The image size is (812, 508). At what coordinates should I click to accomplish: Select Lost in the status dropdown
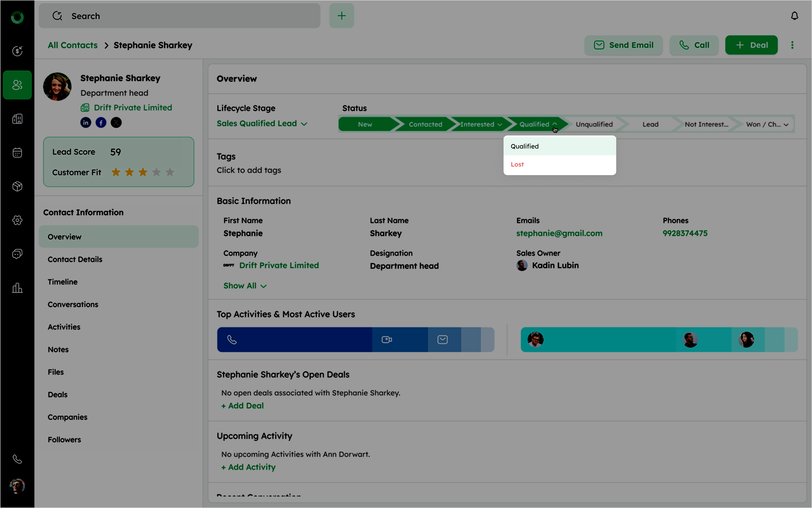[517, 165]
